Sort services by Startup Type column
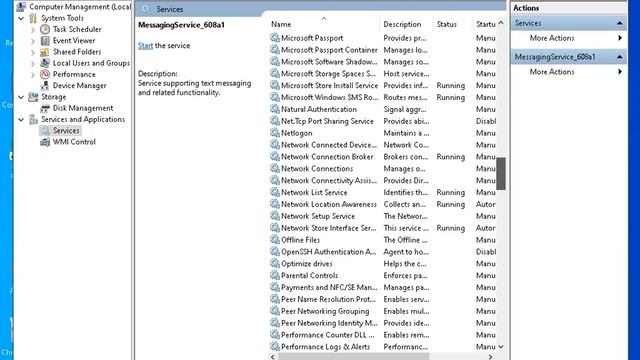Image resolution: width=640 pixels, height=360 pixels. (485, 24)
